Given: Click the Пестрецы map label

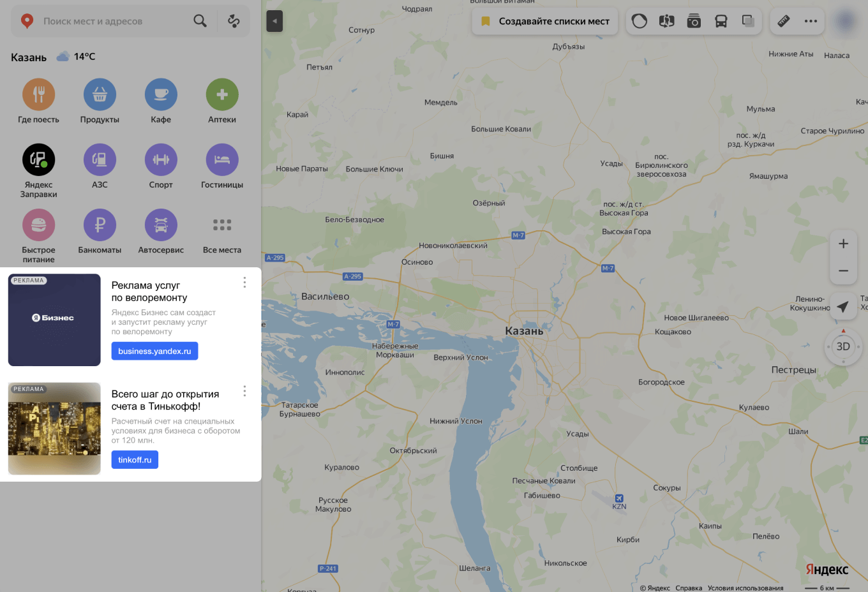Looking at the screenshot, I should point(793,369).
